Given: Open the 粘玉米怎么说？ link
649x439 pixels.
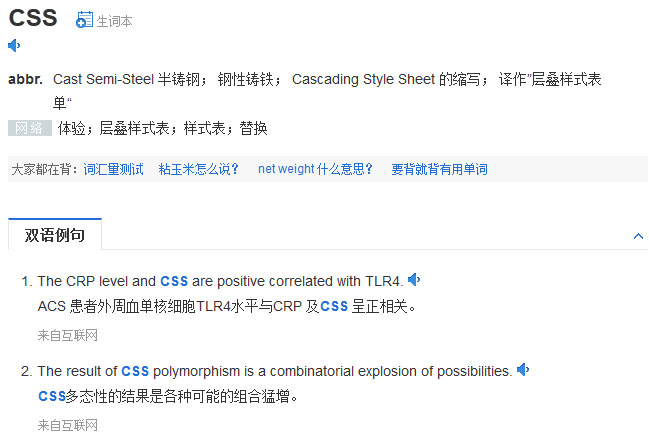Looking at the screenshot, I should pos(199,169).
